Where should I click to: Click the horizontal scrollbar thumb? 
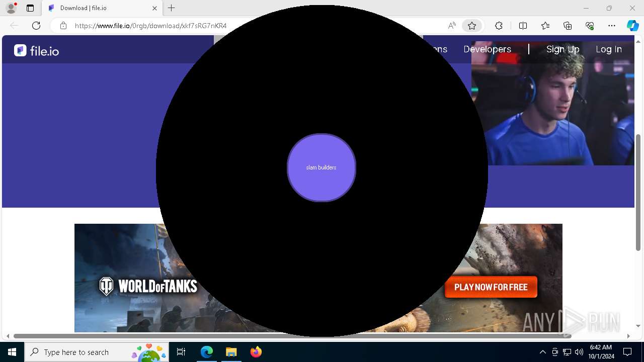tap(292, 336)
